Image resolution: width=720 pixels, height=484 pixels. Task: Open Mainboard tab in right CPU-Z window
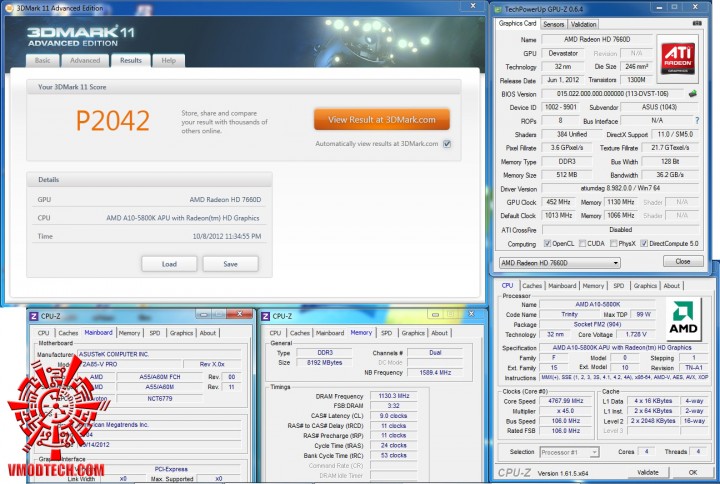pos(562,286)
